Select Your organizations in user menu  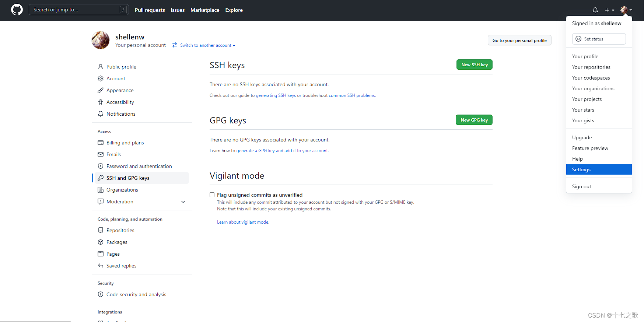[x=599, y=88]
